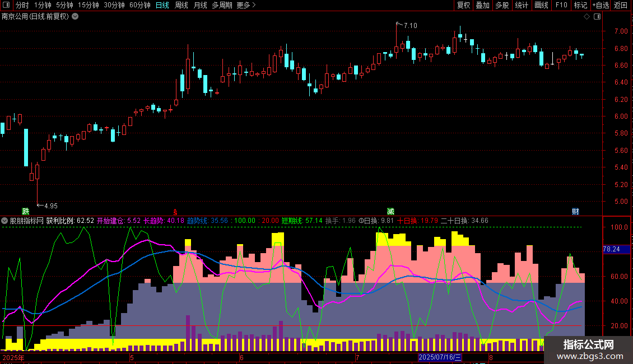
Task: Open dropdown next to 南京公用 title
Action: tap(75, 17)
